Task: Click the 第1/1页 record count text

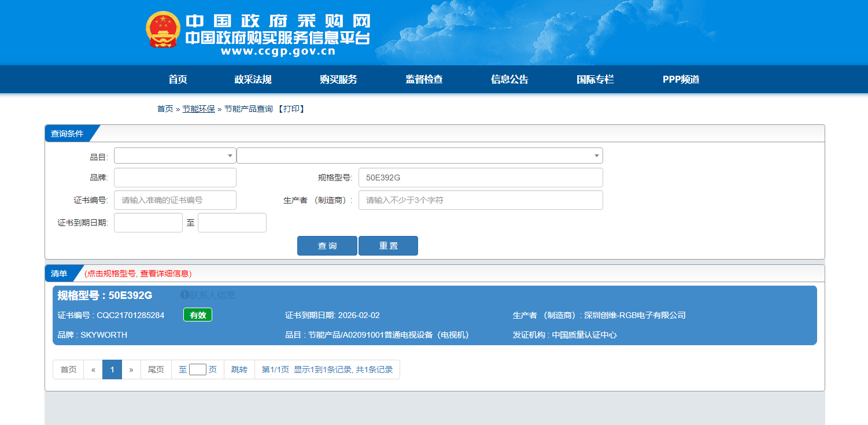Action: click(x=327, y=369)
